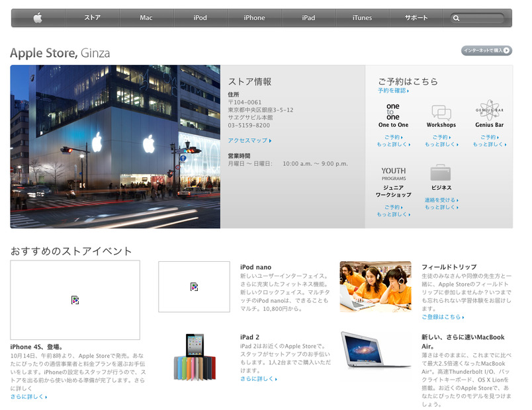Click もっと詳しく under ジュニアワークショップ

pyautogui.click(x=394, y=214)
